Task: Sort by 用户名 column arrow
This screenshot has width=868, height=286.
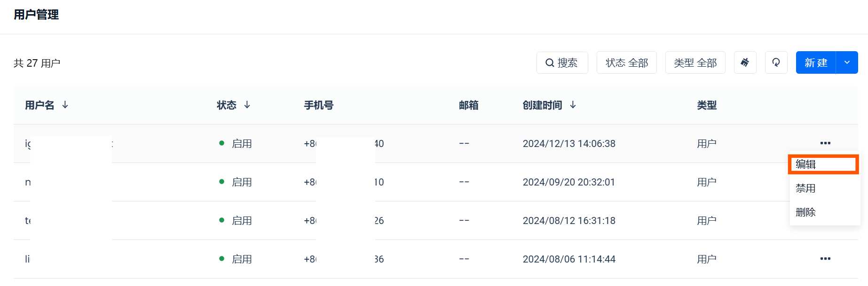Action: (x=65, y=105)
